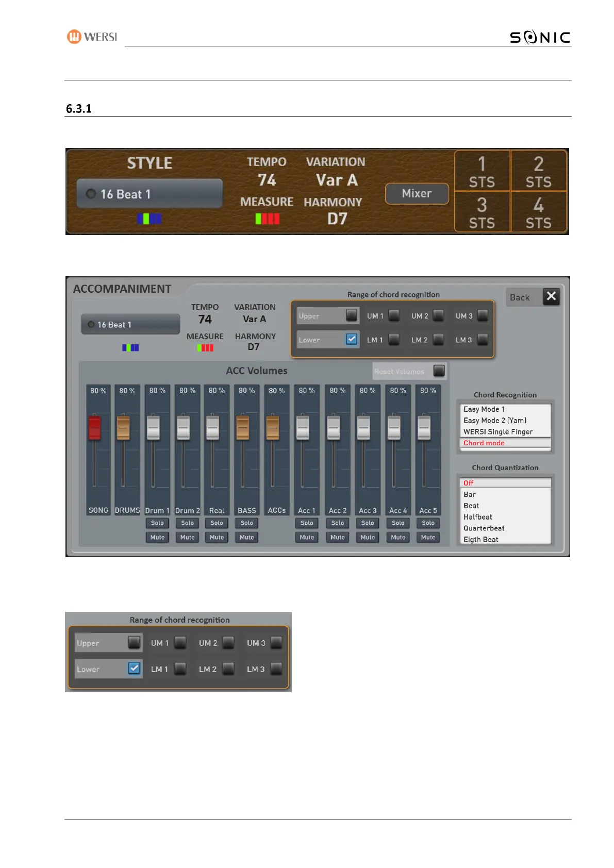Click the Back button in Accompaniment
The width and height of the screenshot is (614, 868).
click(x=524, y=297)
